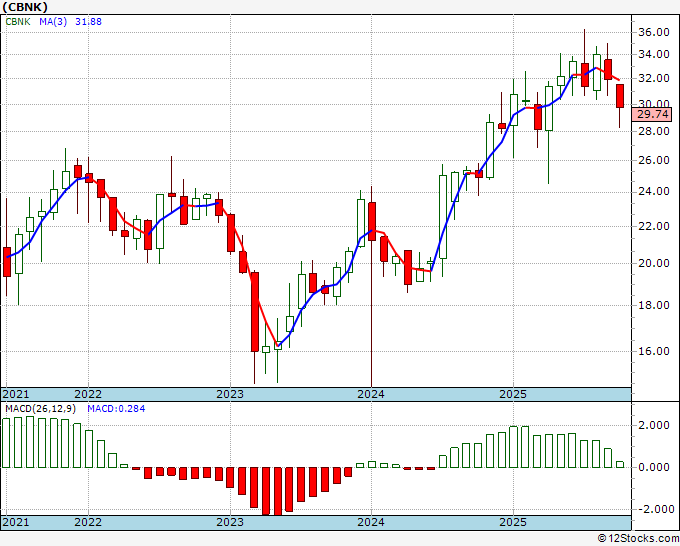680x546 pixels.
Task: Click the latest red candlestick near 29.74
Action: pyautogui.click(x=620, y=96)
